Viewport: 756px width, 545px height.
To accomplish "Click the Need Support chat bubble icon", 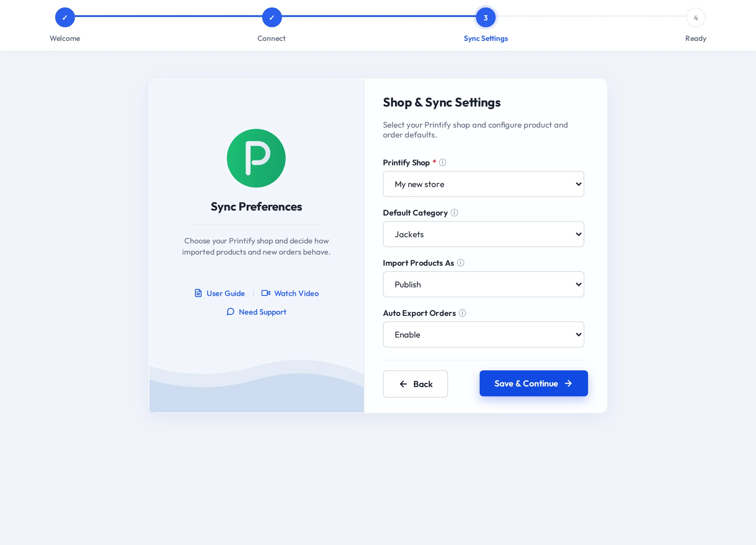I will [230, 312].
